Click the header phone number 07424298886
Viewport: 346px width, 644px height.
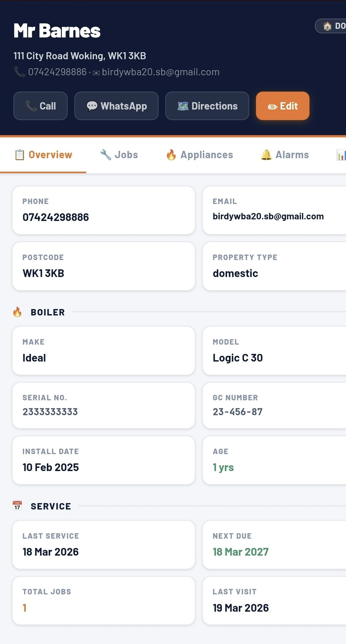[57, 72]
